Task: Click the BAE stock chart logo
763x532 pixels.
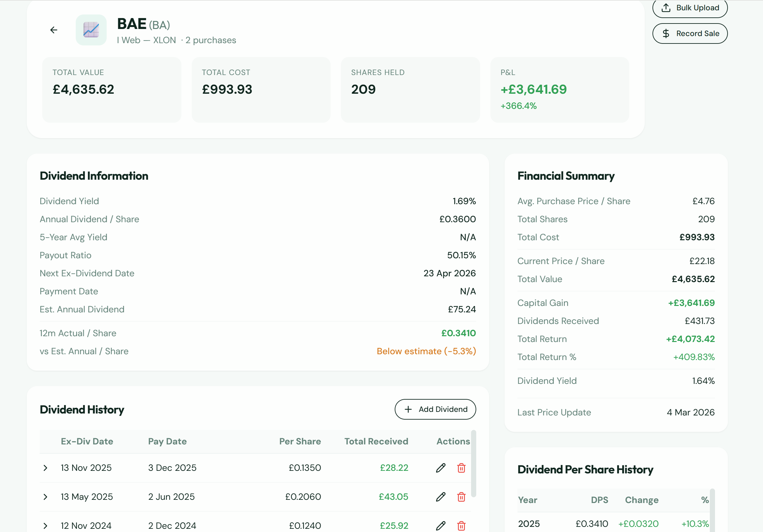Action: (x=91, y=30)
